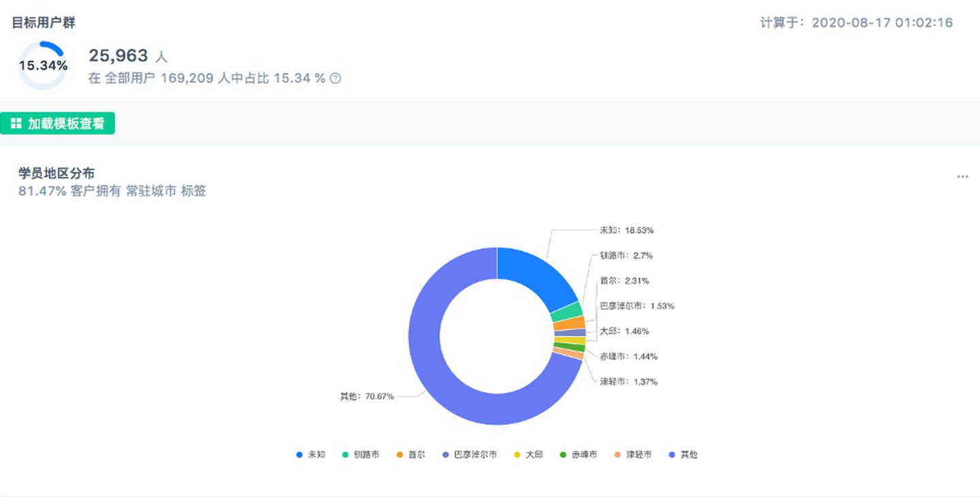Toggle the 钏路市 legend item
980x497 pixels.
coord(361,454)
